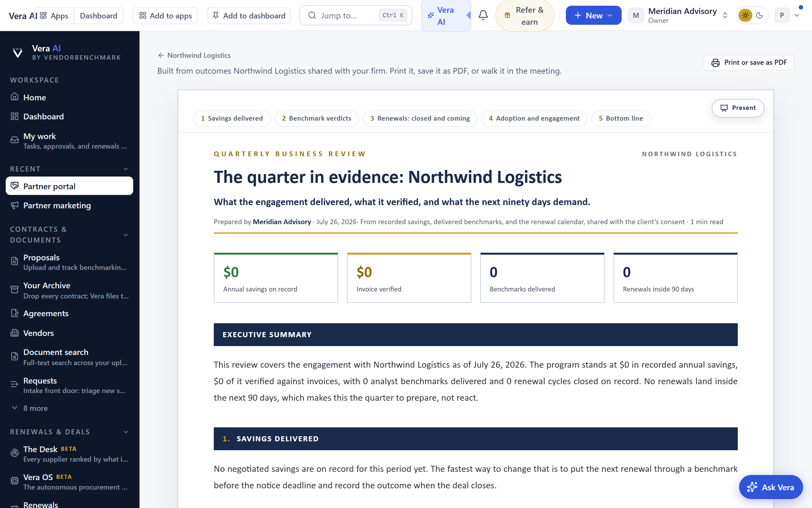Click the Executive Summary heading

click(475, 335)
